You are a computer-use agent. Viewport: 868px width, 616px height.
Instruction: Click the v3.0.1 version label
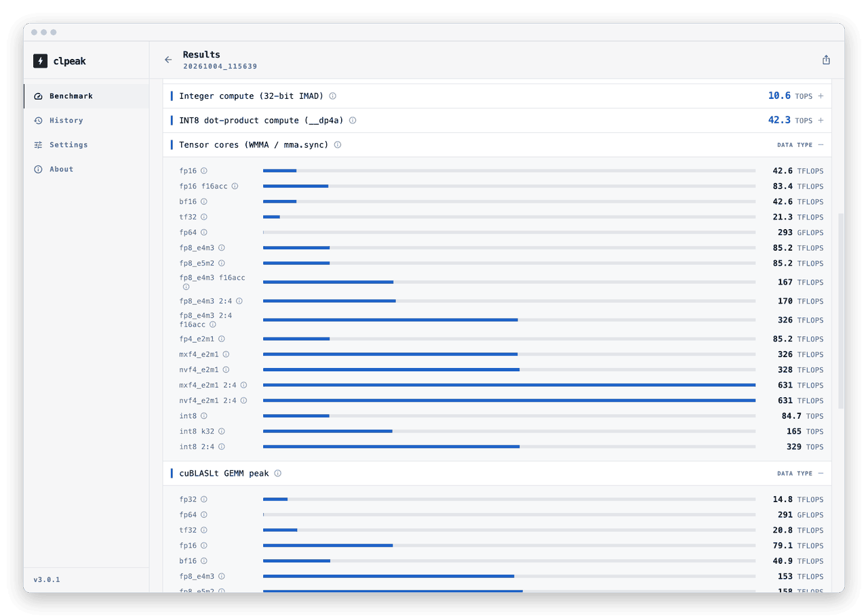point(47,580)
